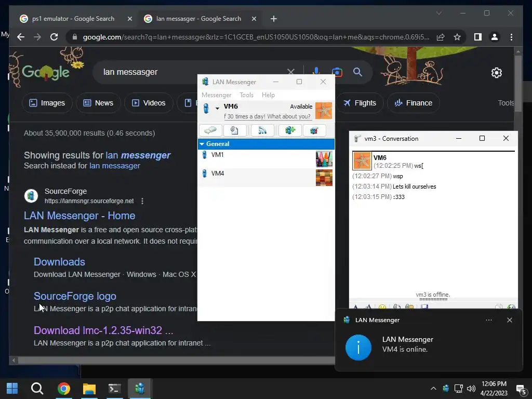Bookmark this page with the star
The width and height of the screenshot is (532, 399).
[x=457, y=37]
